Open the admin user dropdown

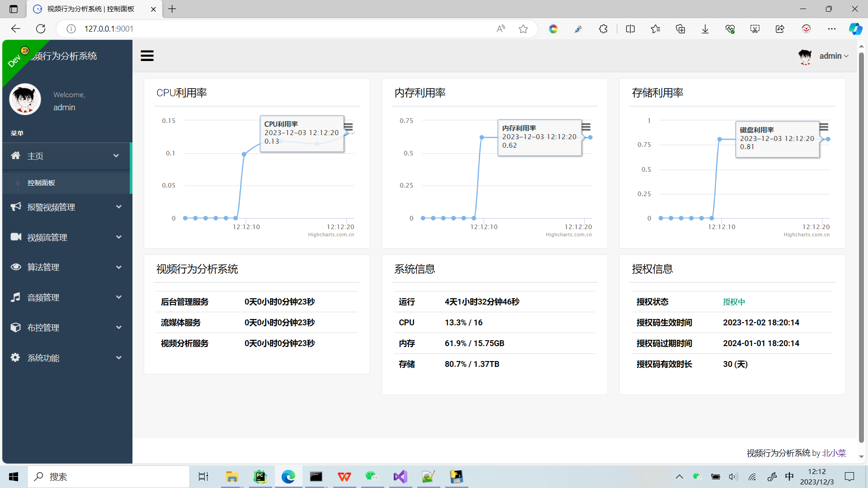pos(834,56)
